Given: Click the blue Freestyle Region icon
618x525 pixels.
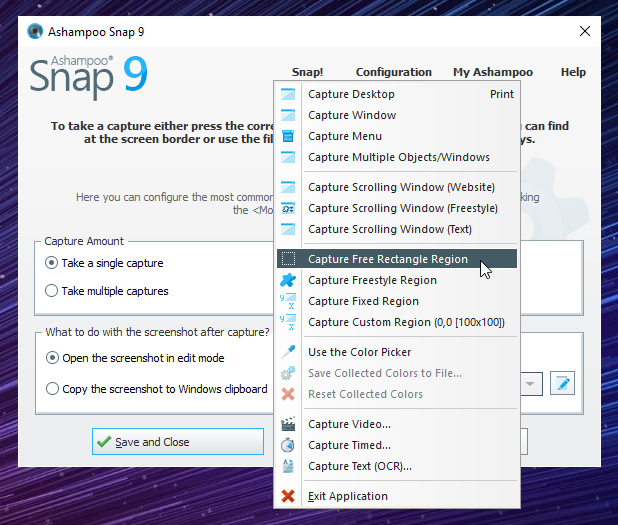Looking at the screenshot, I should point(288,280).
